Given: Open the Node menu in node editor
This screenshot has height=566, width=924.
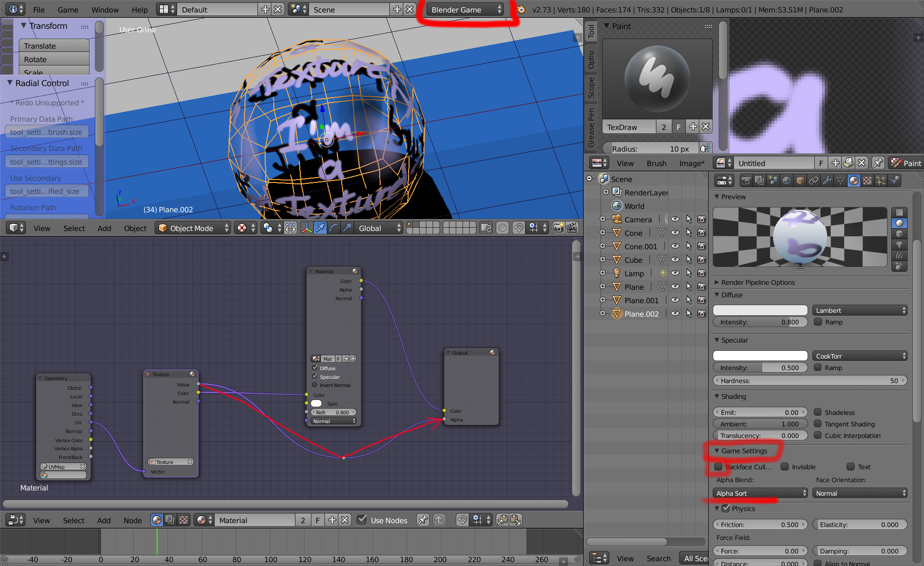Looking at the screenshot, I should pos(132,520).
